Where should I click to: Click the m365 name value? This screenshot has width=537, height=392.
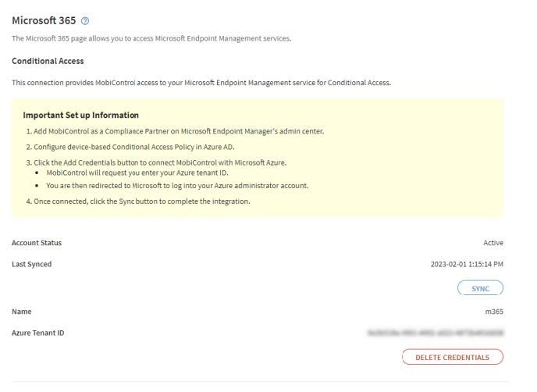(494, 312)
